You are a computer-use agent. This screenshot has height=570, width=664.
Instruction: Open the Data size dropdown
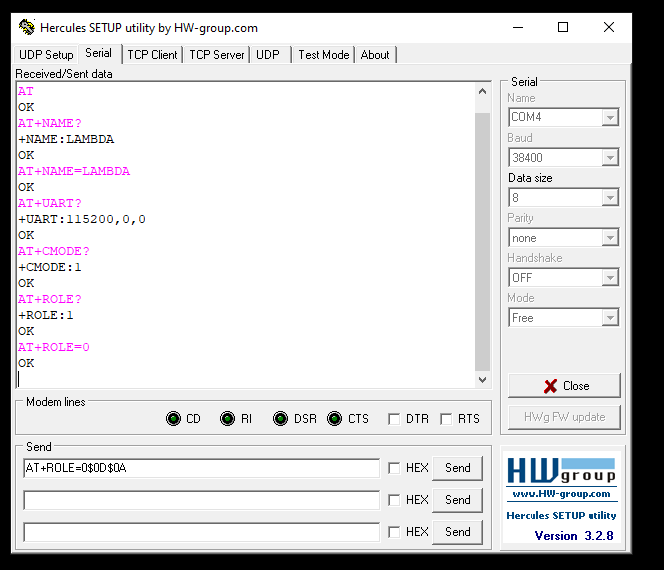[x=610, y=197]
